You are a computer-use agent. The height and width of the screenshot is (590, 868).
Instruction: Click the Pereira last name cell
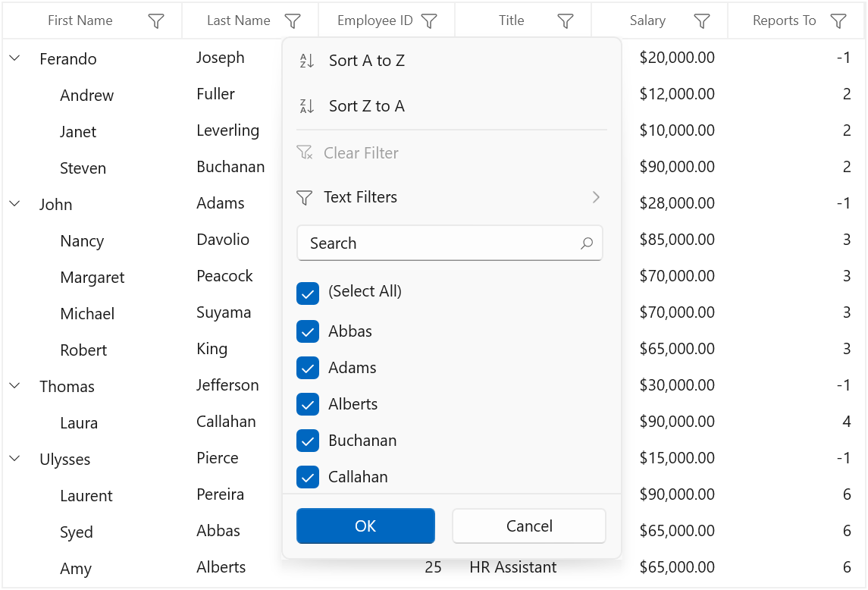click(x=221, y=494)
